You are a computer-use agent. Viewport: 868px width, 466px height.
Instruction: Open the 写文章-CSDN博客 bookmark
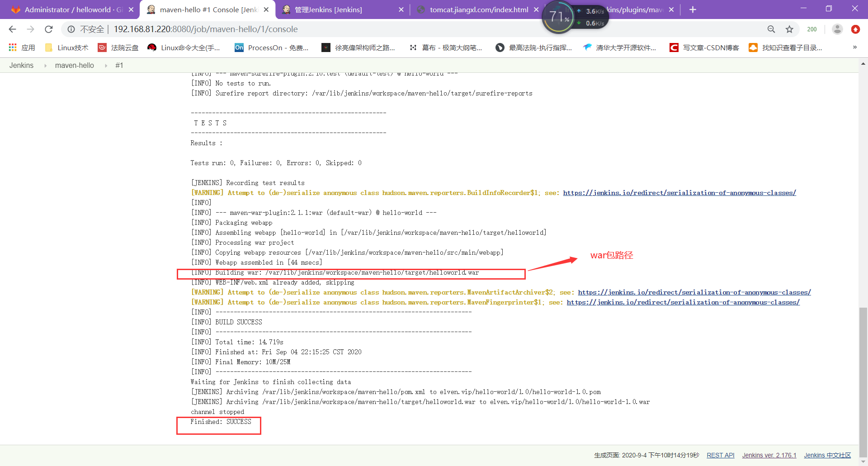pyautogui.click(x=704, y=48)
